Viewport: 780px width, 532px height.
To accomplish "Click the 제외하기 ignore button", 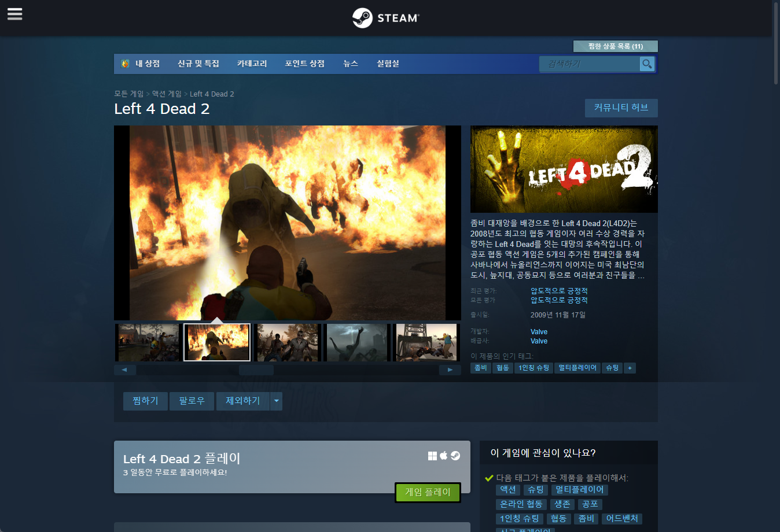I will click(x=243, y=401).
